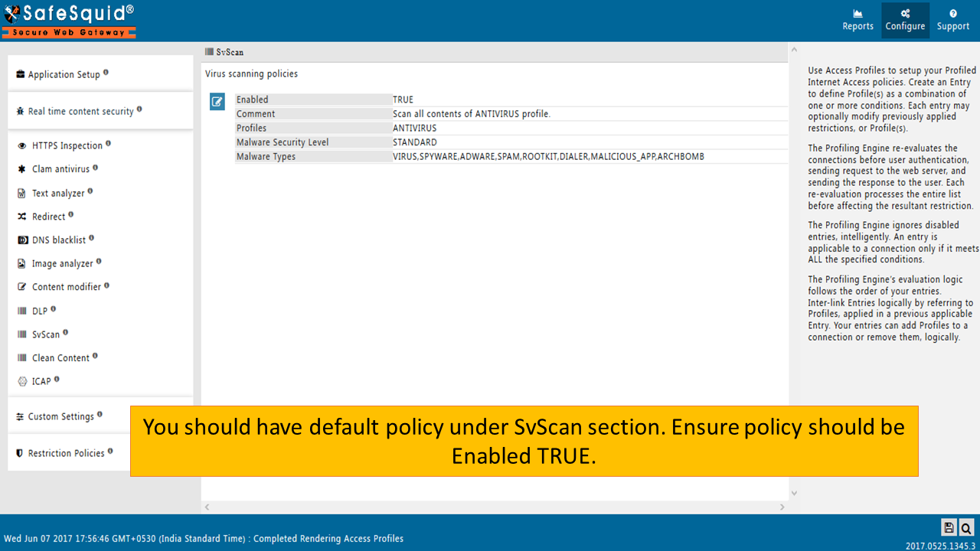Click the info icon beside ICAP

(57, 380)
